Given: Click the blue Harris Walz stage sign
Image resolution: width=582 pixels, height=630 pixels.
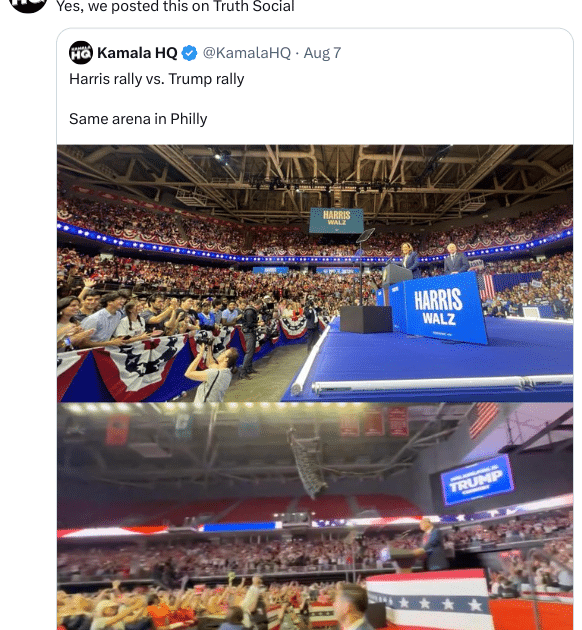Looking at the screenshot, I should 440,307.
